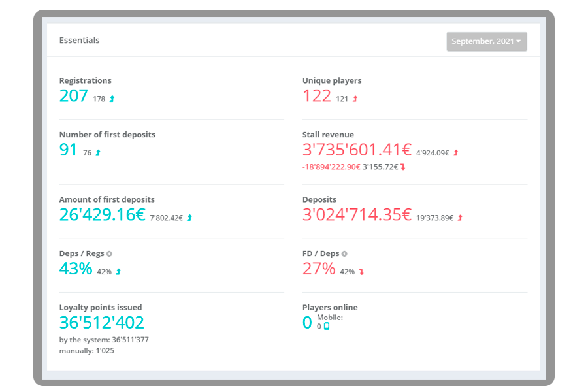Open the September, 2021 date dropdown
The image size is (588, 392).
[486, 41]
